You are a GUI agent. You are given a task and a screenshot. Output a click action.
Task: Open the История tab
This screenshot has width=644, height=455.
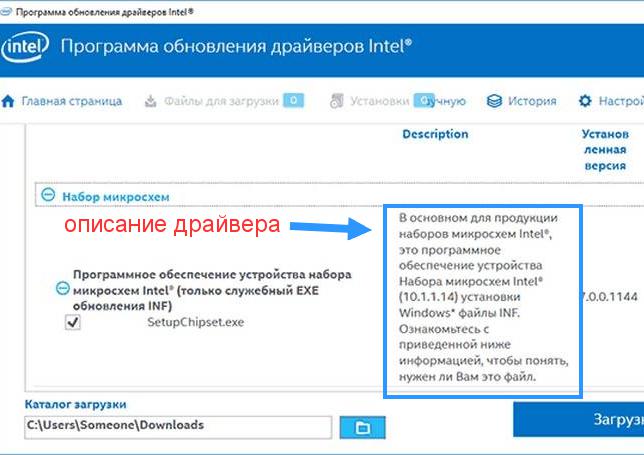coord(532,101)
